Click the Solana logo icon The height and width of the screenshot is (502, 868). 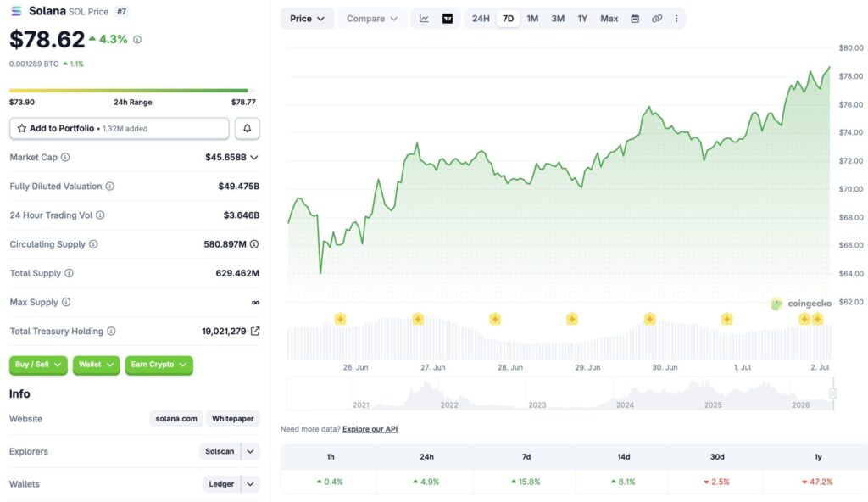coord(16,11)
